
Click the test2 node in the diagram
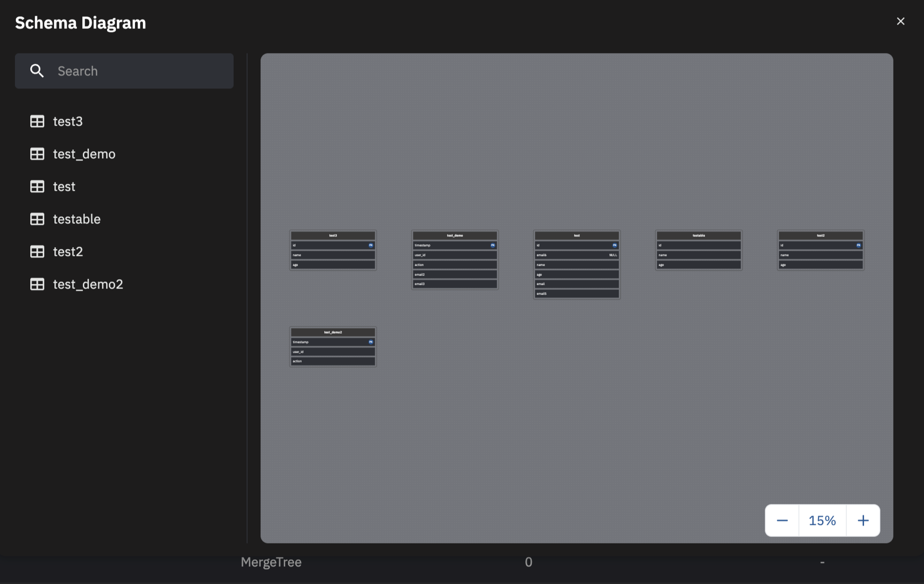820,235
